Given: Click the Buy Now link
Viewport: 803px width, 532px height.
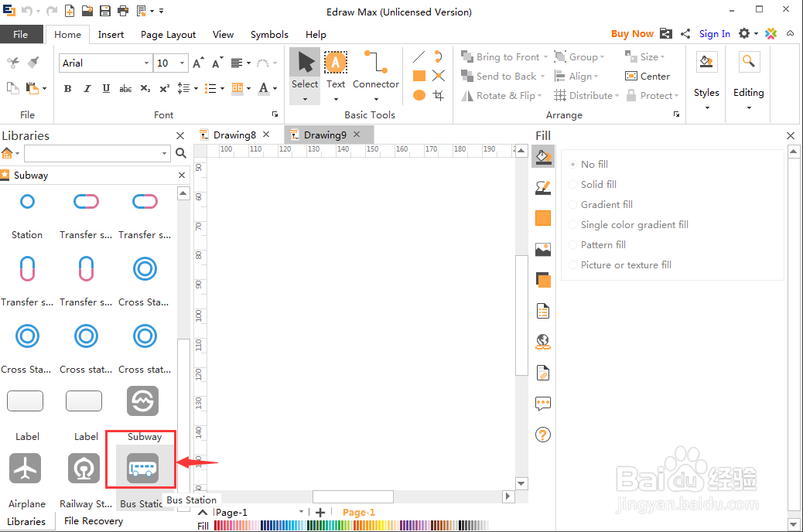Looking at the screenshot, I should (632, 34).
